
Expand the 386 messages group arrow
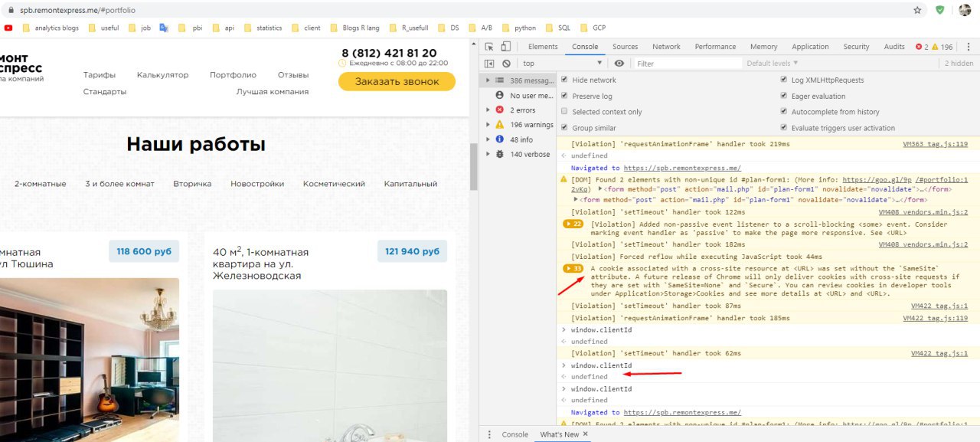click(488, 80)
